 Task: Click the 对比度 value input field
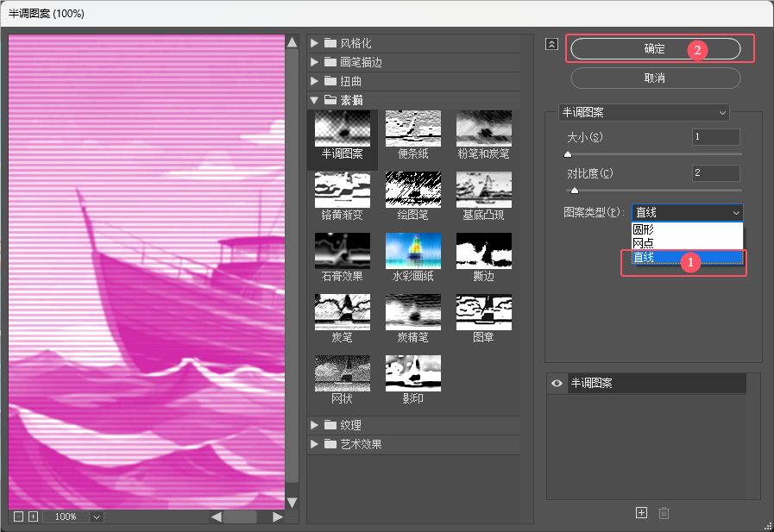(715, 173)
